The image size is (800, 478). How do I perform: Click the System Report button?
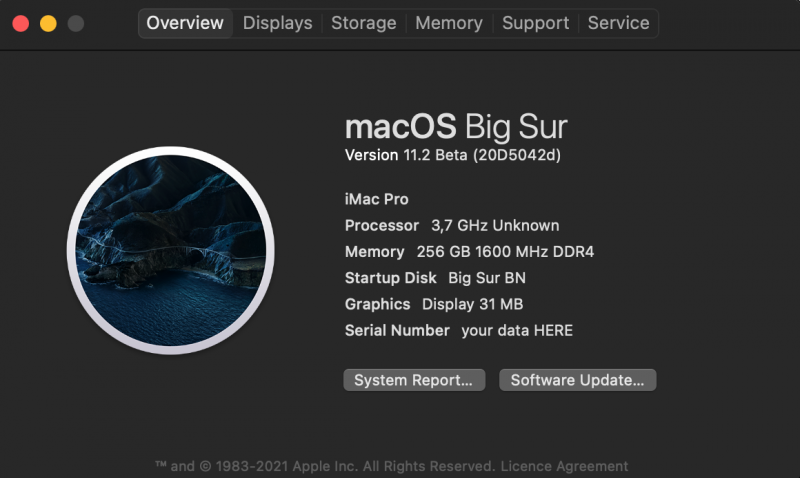[414, 380]
